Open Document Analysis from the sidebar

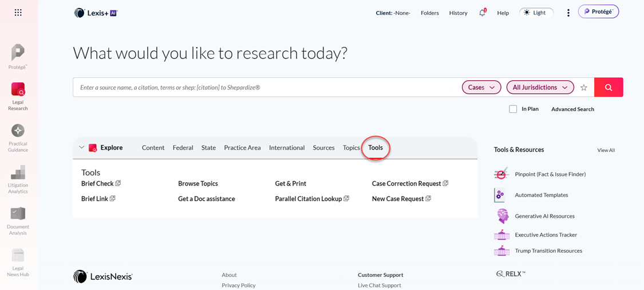[x=18, y=221]
